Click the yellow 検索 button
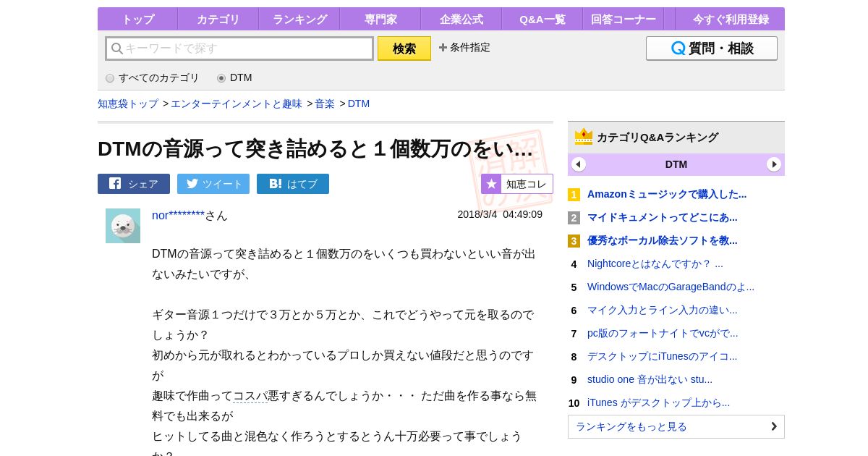The height and width of the screenshot is (456, 868). 404,48
